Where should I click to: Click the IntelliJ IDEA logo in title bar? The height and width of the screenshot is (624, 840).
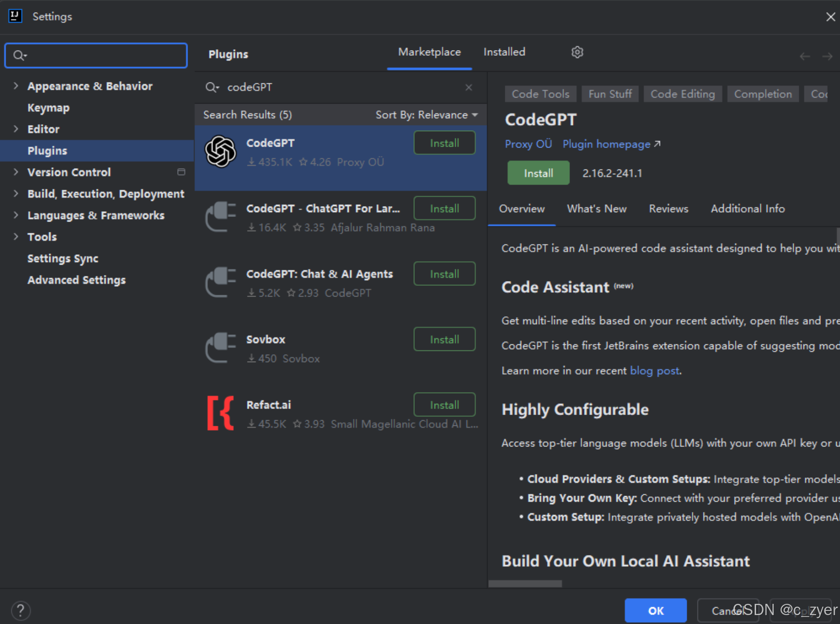(x=15, y=16)
